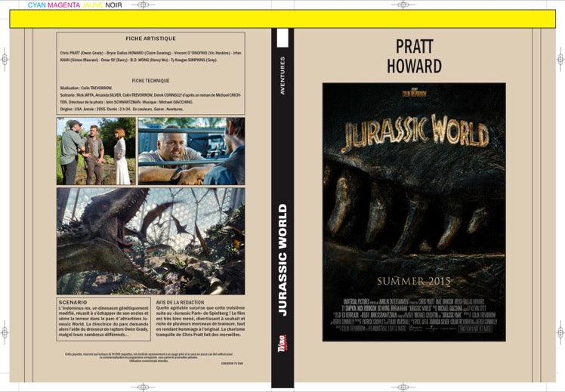Click the COLIN TREVORROW credit atop the poster
565x392 pixels.
click(415, 94)
